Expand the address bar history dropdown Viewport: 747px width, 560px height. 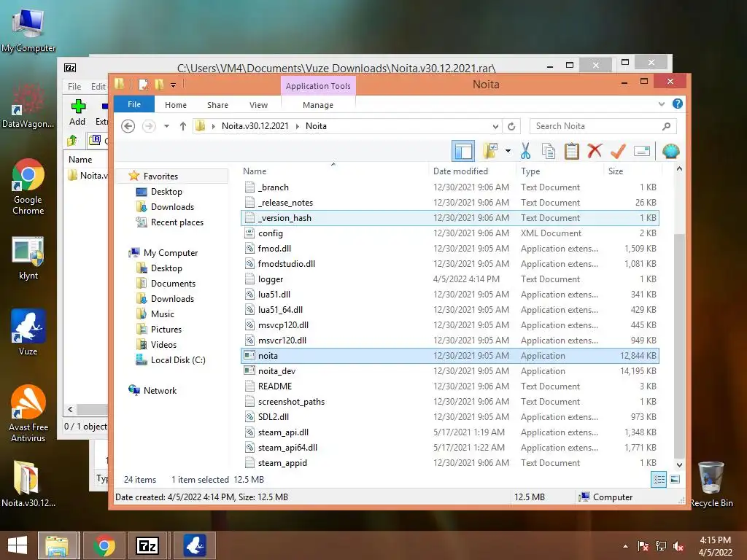pyautogui.click(x=495, y=127)
